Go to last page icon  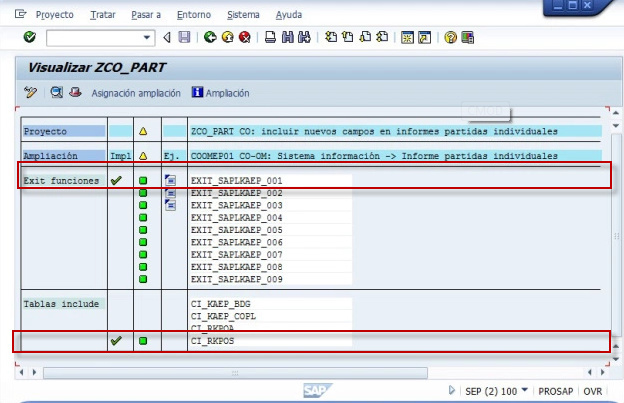[x=382, y=37]
